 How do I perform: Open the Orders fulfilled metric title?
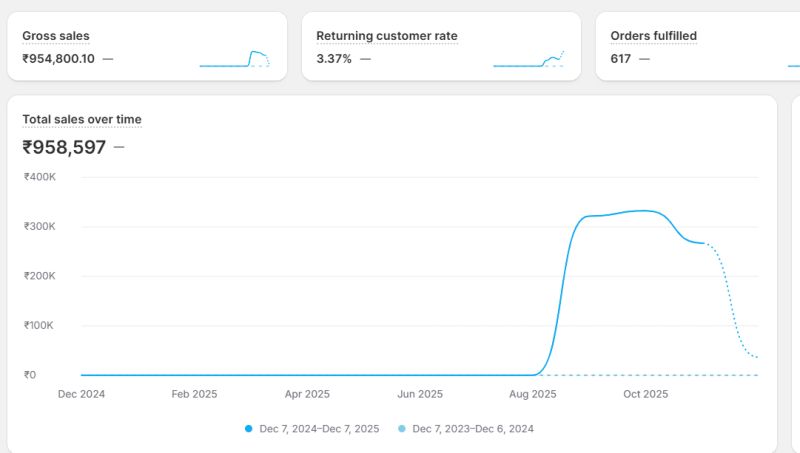pos(653,36)
